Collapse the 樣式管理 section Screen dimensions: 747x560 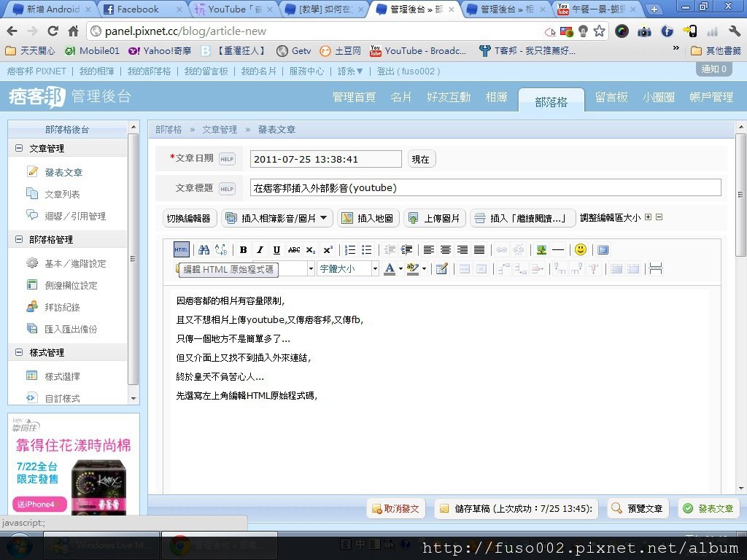(18, 352)
